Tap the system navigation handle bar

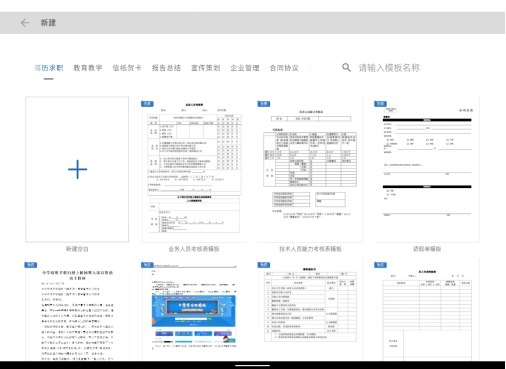pyautogui.click(x=252, y=365)
